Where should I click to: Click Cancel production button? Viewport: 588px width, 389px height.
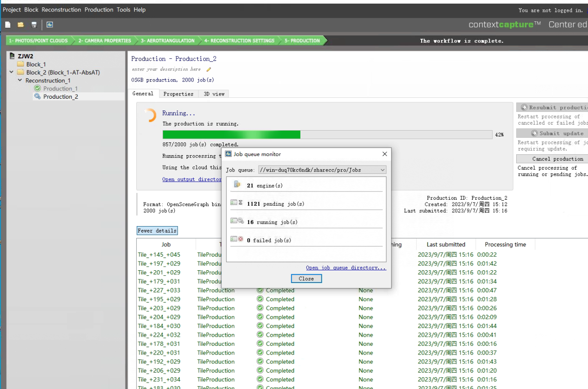552,159
